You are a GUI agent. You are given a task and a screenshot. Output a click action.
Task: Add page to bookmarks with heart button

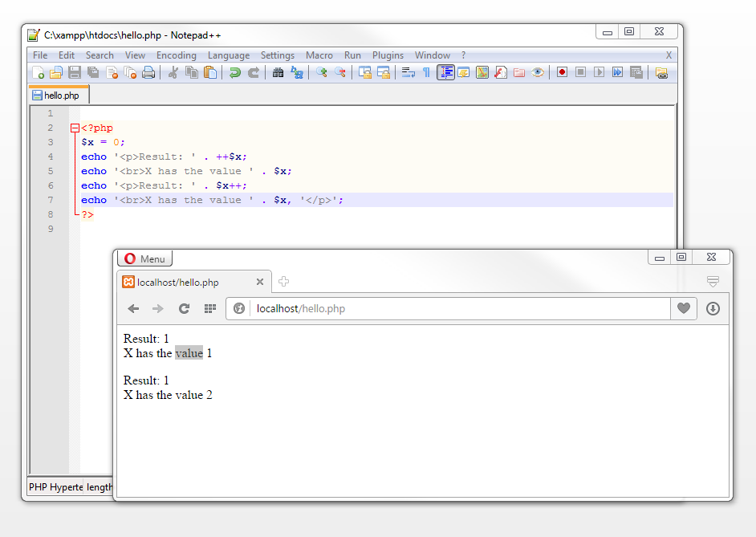[683, 309]
